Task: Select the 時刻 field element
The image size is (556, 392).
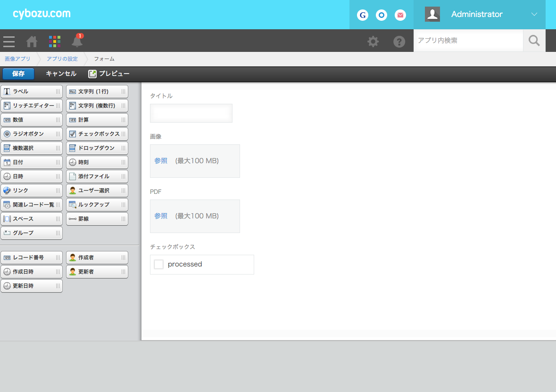Action: tap(97, 162)
